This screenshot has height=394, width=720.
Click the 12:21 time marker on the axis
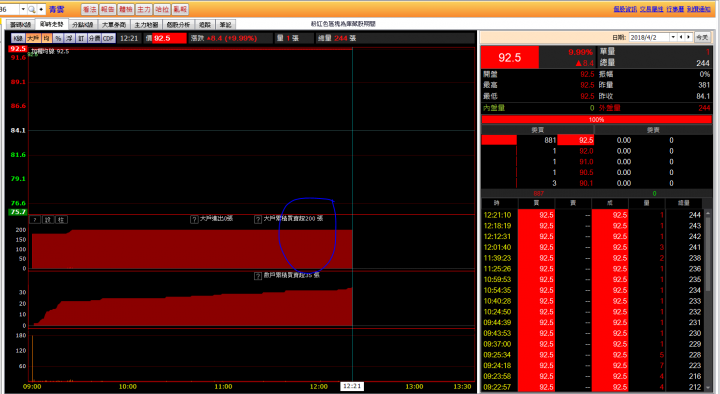352,386
